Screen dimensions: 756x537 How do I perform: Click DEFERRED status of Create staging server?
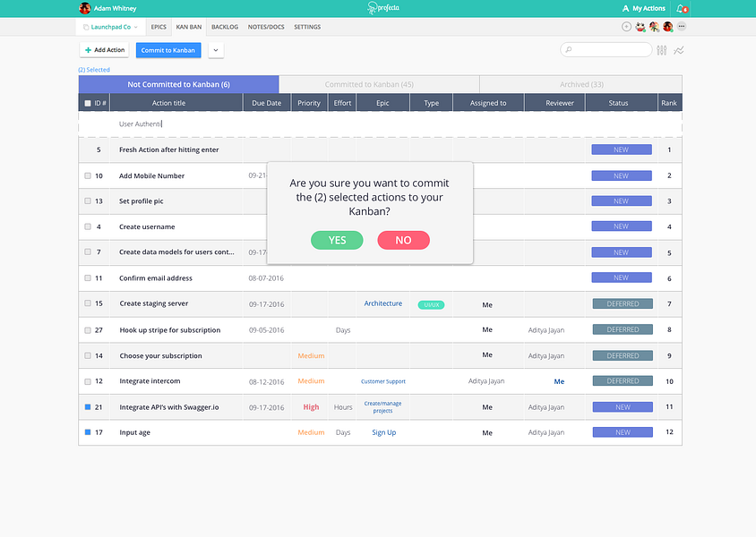(x=623, y=304)
